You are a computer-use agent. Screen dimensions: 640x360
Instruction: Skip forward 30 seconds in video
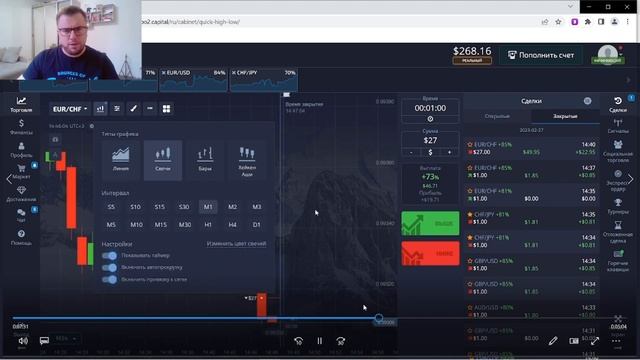tap(341, 340)
